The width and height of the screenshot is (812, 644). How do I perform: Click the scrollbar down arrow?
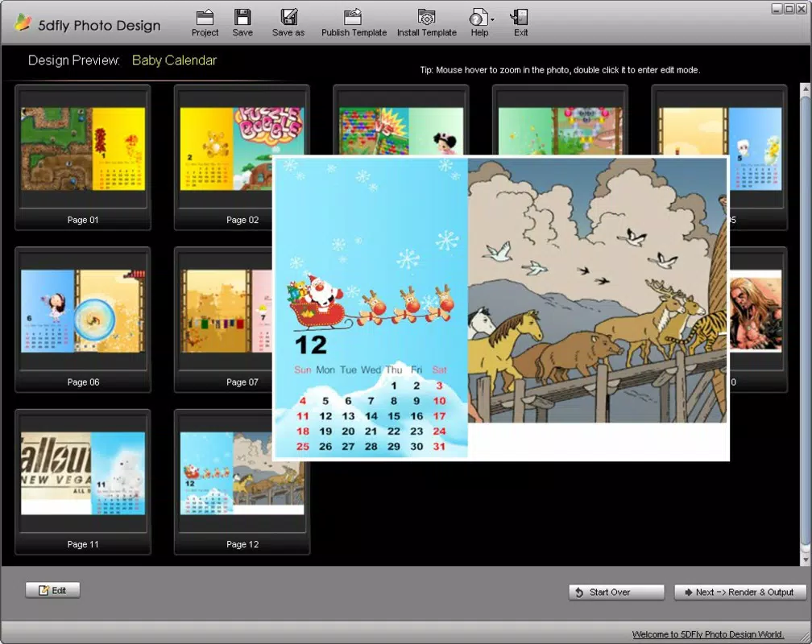806,559
